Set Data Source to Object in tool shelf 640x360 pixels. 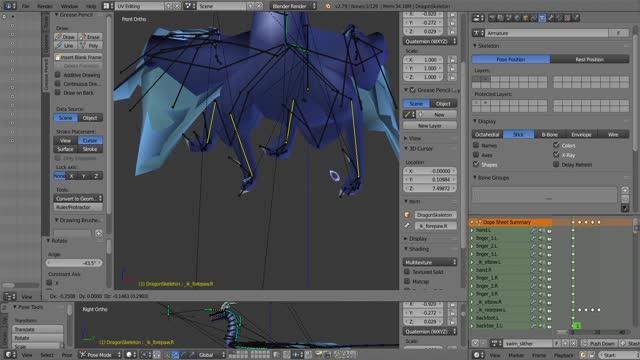[x=90, y=118]
